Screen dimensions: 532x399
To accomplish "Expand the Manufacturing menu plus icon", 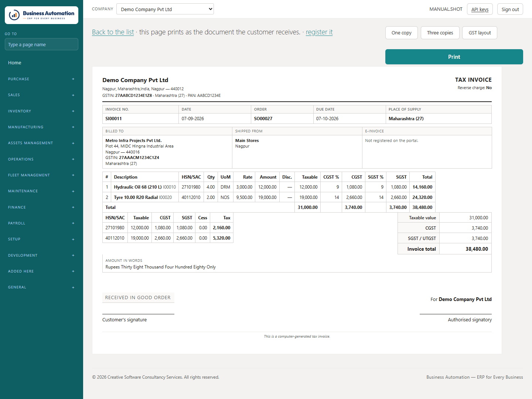I will click(73, 127).
